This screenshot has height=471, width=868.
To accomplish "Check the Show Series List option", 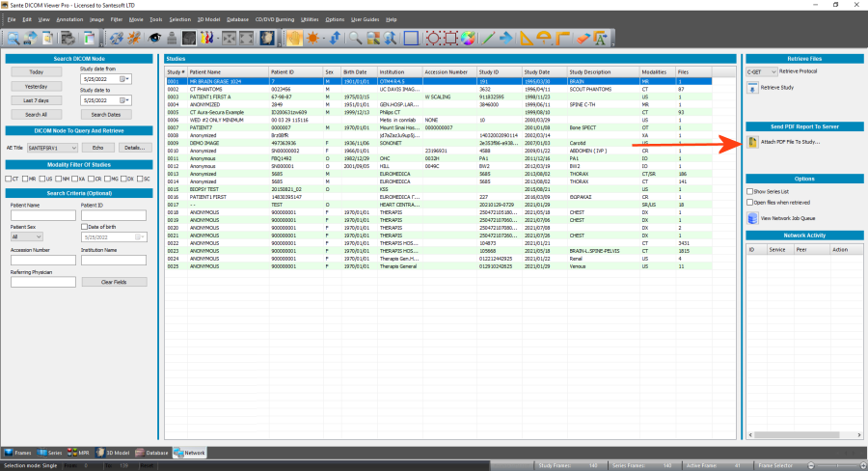I will pyautogui.click(x=750, y=192).
